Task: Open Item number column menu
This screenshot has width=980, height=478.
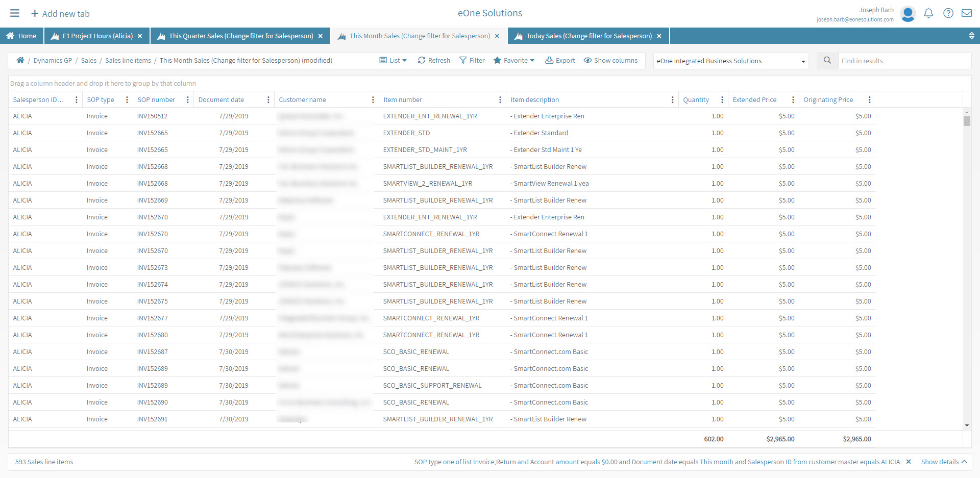Action: pyautogui.click(x=500, y=100)
